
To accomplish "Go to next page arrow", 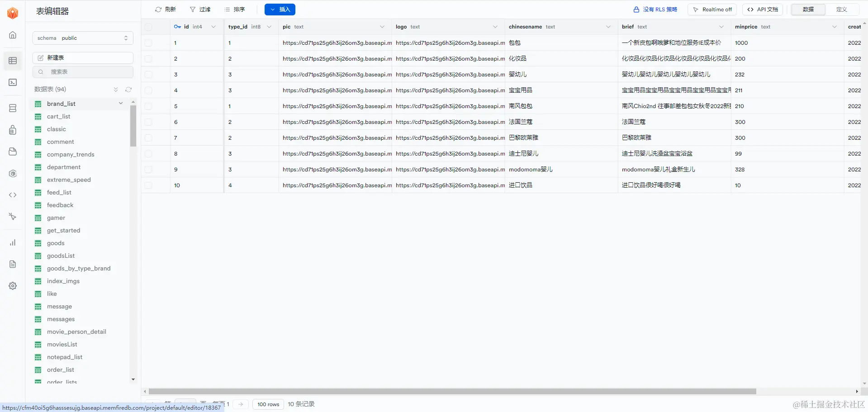I will click(x=241, y=404).
